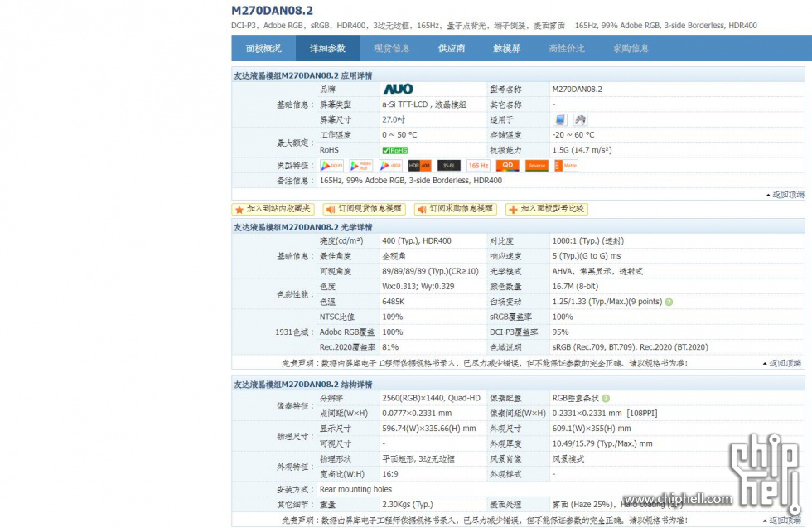
Task: Click model name value M270DAN08.2 in table
Action: point(577,90)
